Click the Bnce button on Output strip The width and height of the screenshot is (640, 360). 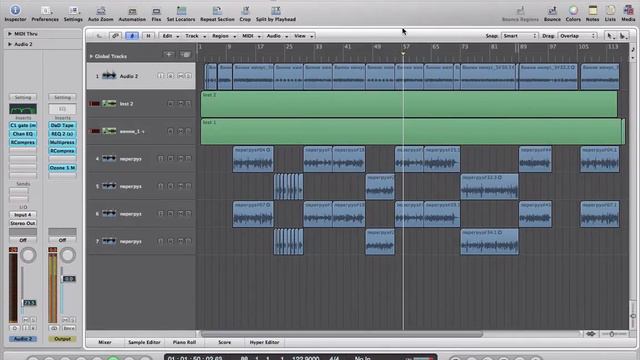(69, 328)
